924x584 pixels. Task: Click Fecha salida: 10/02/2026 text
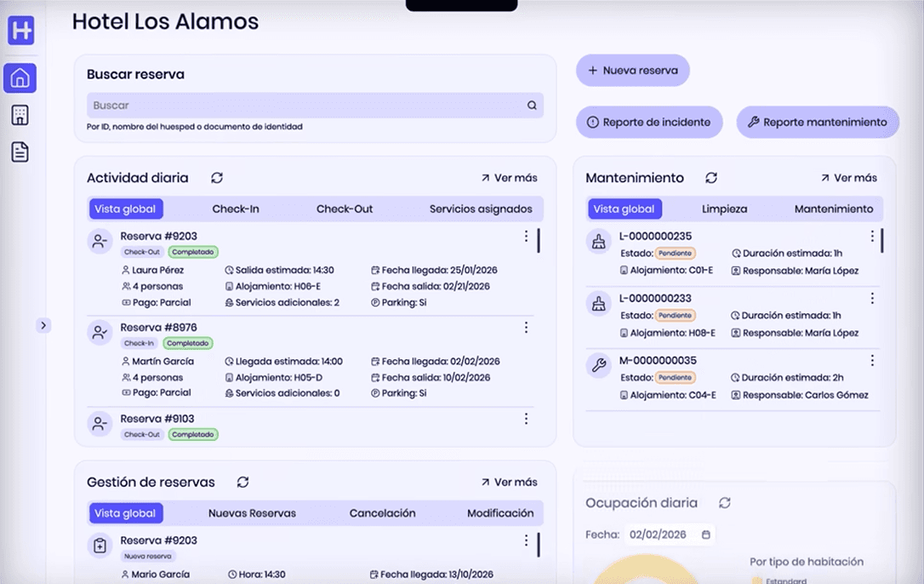click(436, 377)
